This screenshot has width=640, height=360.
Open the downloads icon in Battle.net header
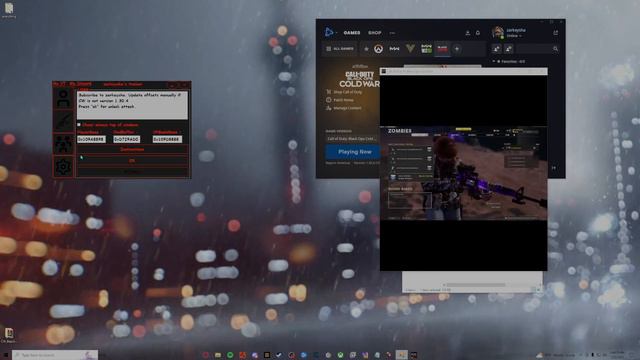tap(468, 33)
